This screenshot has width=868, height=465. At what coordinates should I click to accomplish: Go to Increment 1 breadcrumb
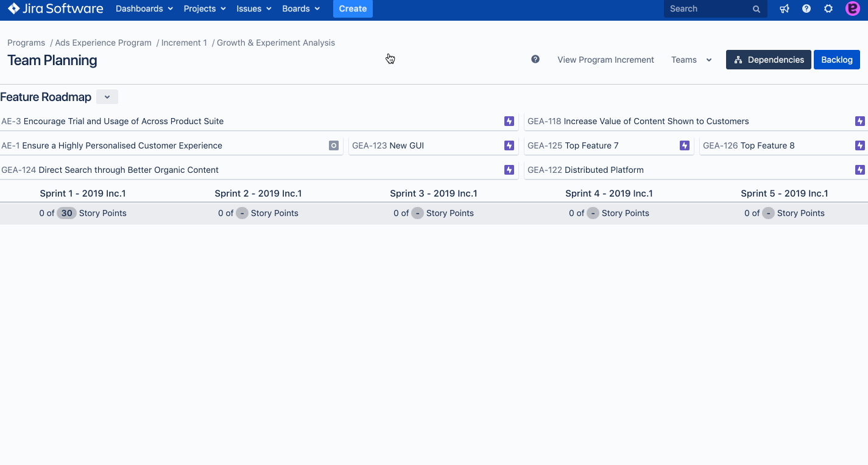coord(184,43)
